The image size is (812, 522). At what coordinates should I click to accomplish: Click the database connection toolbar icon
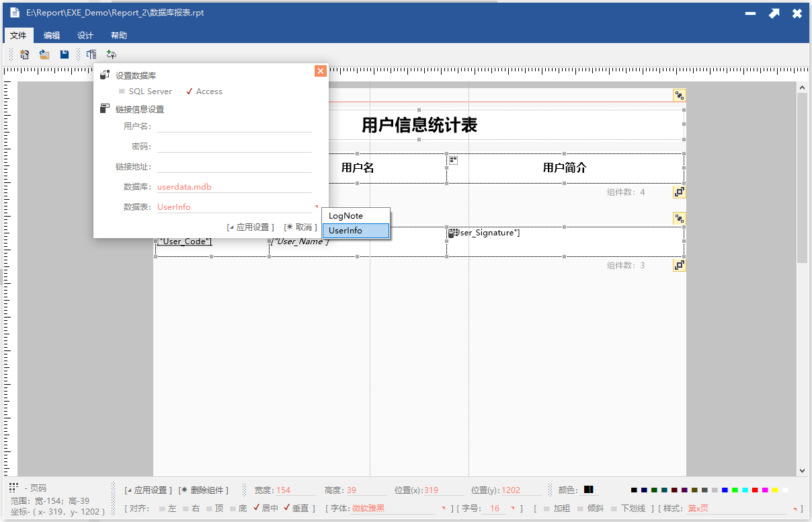pyautogui.click(x=112, y=54)
